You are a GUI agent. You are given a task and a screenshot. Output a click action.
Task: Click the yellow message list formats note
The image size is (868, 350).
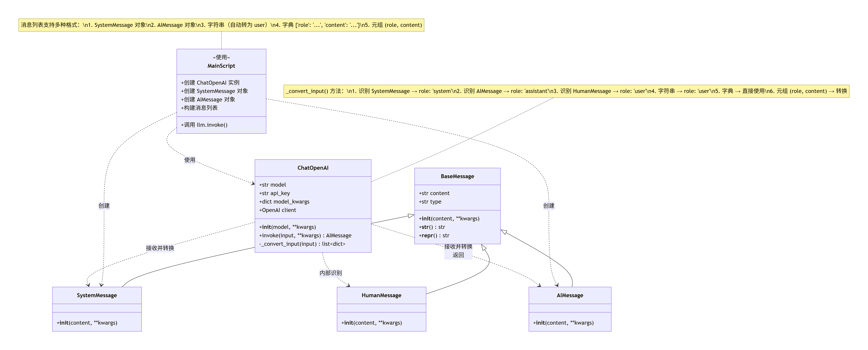[221, 25]
